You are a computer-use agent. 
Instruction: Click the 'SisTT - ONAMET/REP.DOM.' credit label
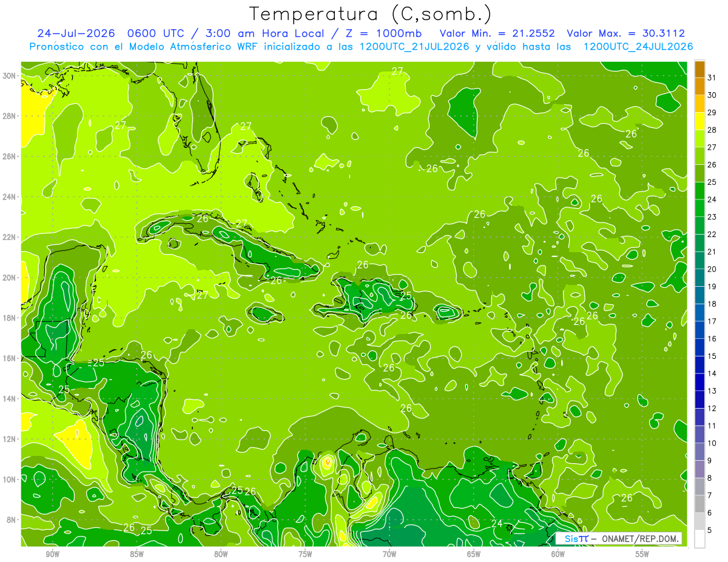tap(619, 538)
